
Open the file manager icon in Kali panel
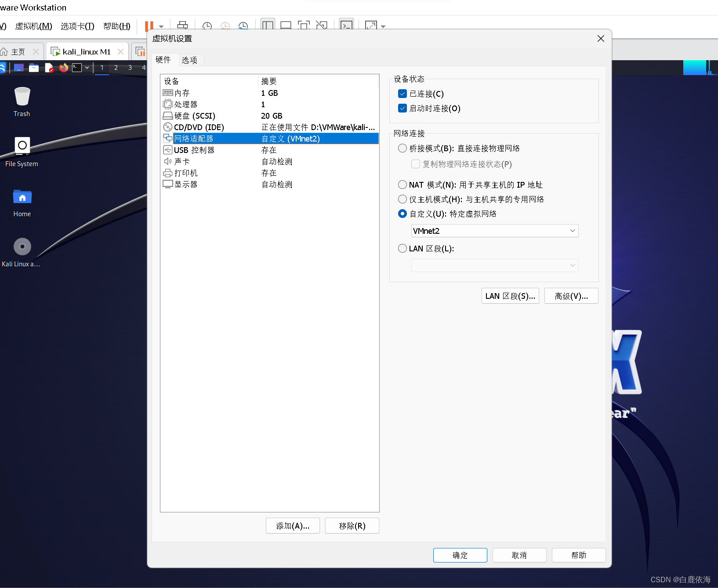[34, 68]
